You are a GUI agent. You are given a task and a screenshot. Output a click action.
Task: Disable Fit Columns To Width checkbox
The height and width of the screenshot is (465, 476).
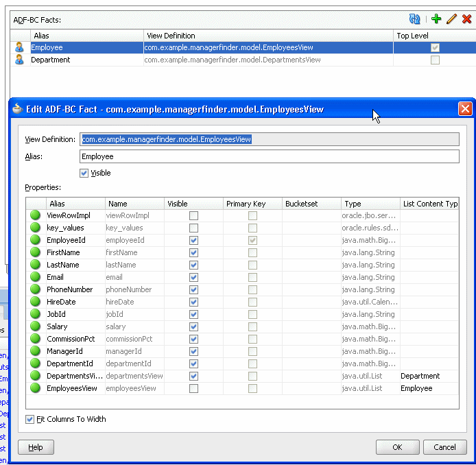pyautogui.click(x=29, y=419)
